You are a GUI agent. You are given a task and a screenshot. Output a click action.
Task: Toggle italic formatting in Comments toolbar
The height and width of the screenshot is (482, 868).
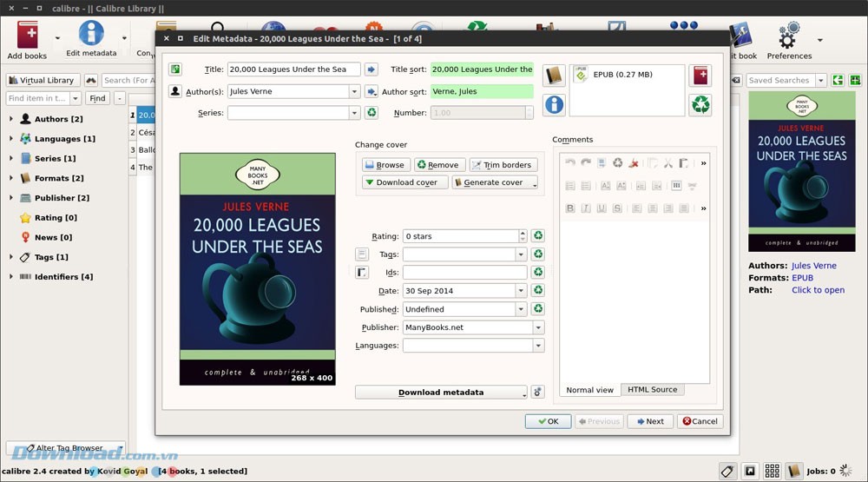(x=586, y=208)
